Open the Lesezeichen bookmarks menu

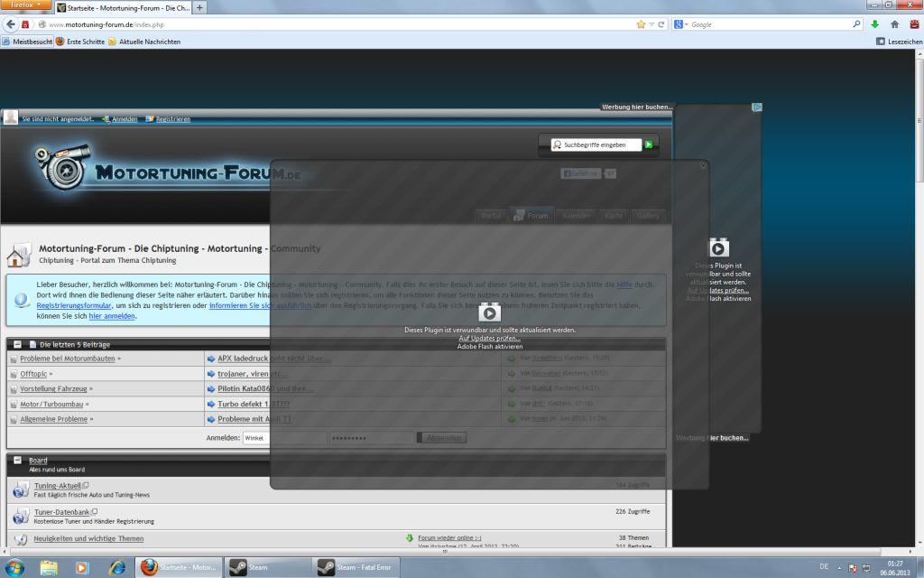click(x=900, y=42)
